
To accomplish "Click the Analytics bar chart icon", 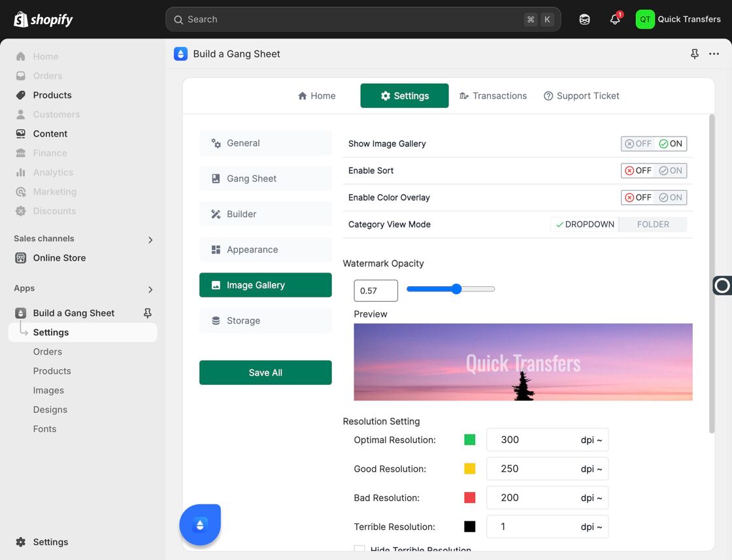I will [20, 173].
